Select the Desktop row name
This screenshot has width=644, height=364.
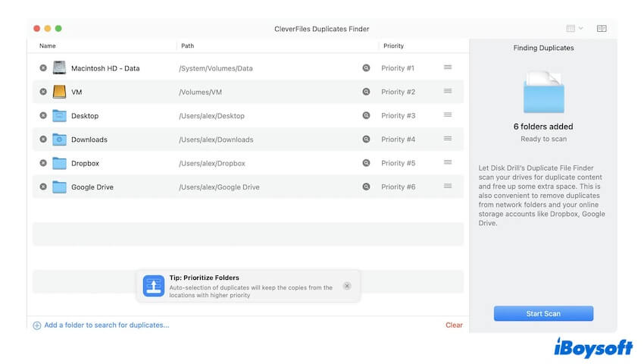(85, 116)
